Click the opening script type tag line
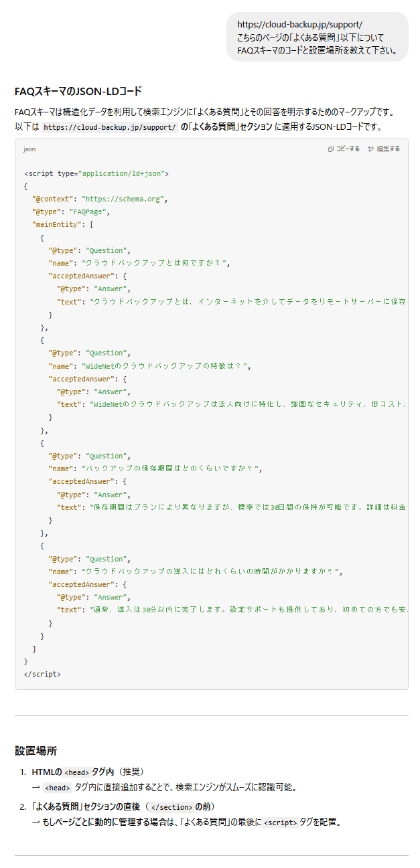 (x=96, y=173)
